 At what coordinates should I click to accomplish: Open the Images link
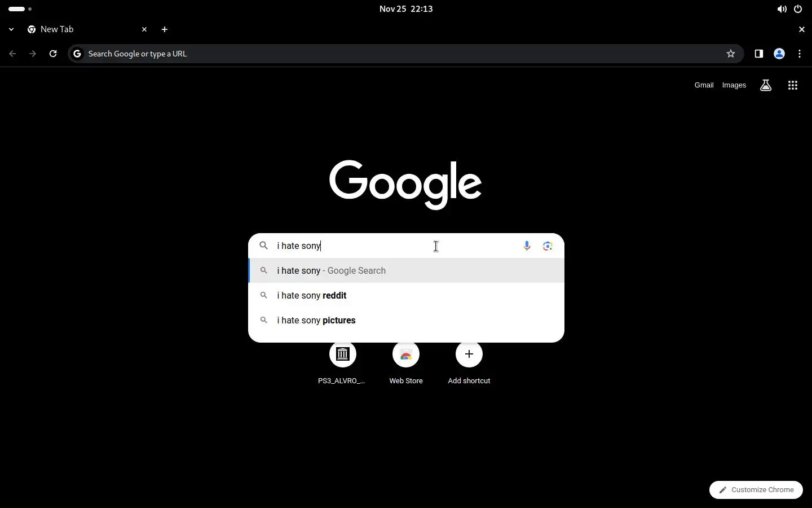point(734,85)
